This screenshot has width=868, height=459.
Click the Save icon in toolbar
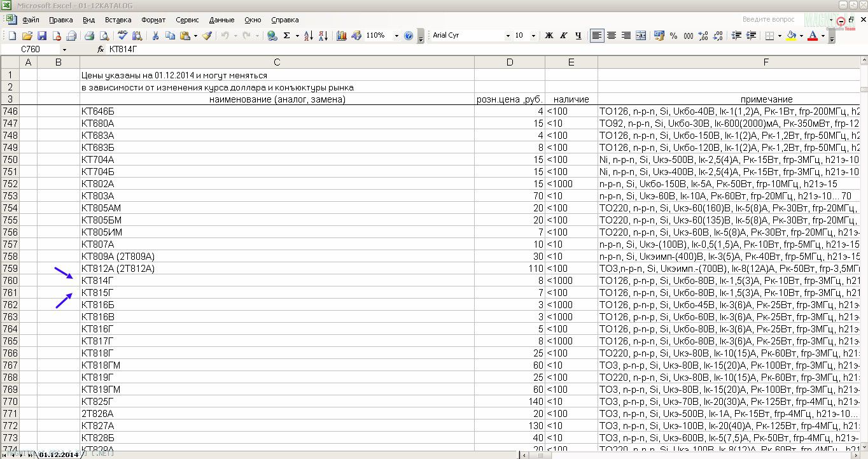click(42, 36)
